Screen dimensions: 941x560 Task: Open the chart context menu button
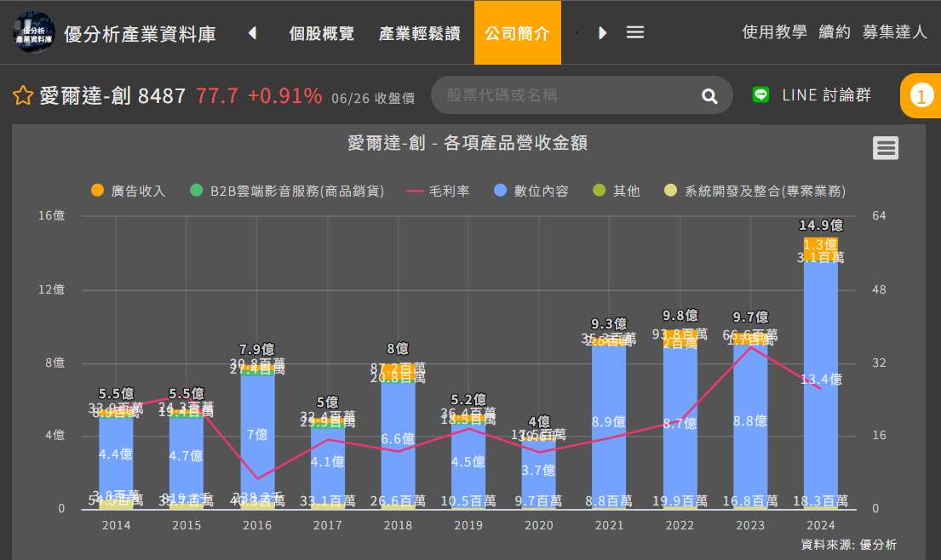click(885, 147)
